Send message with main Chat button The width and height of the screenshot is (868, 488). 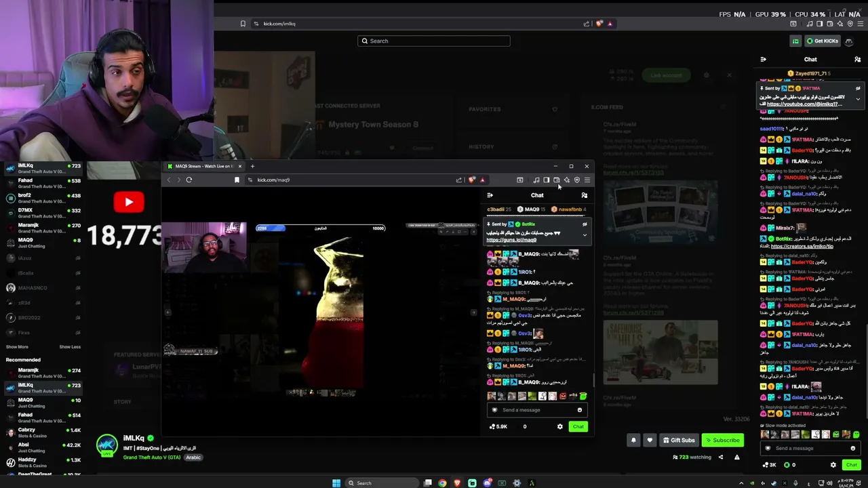tap(852, 465)
